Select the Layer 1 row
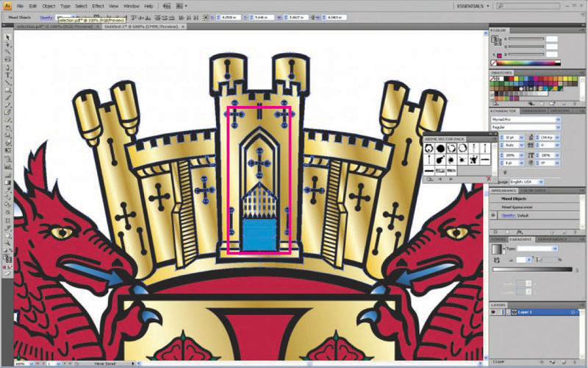Image resolution: width=588 pixels, height=368 pixels. click(535, 312)
